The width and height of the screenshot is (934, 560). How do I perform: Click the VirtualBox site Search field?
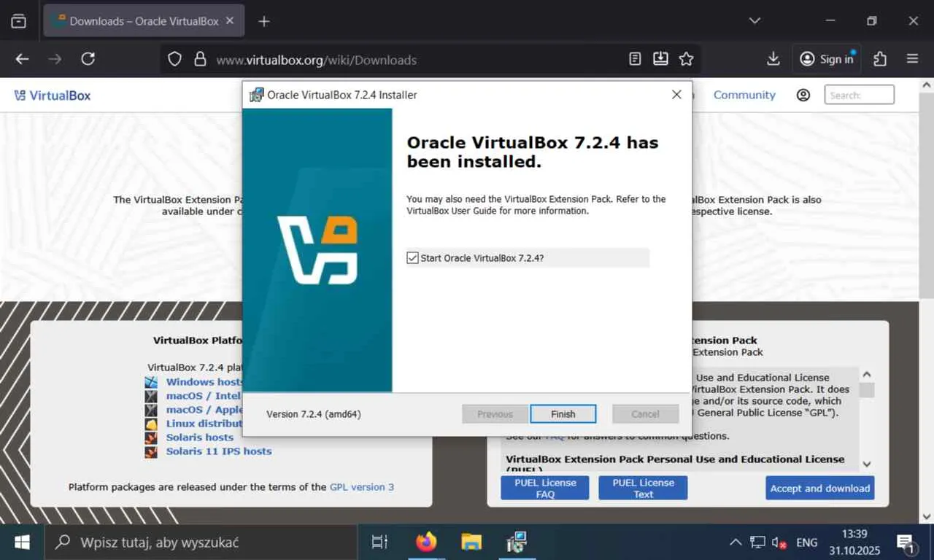coord(860,95)
